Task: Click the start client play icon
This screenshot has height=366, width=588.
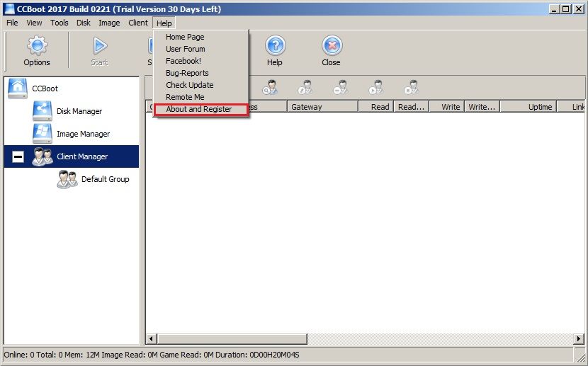Action: click(x=376, y=87)
